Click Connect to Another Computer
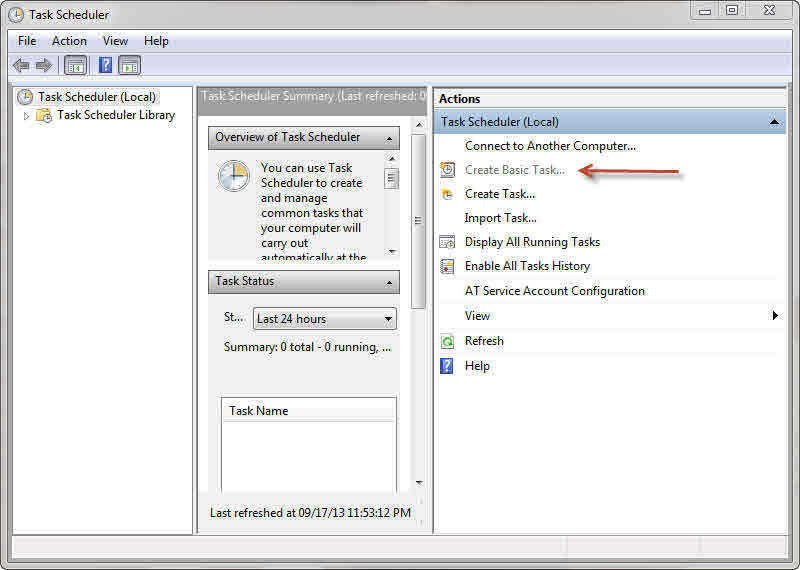Screen dimensions: 800x570 coord(551,146)
